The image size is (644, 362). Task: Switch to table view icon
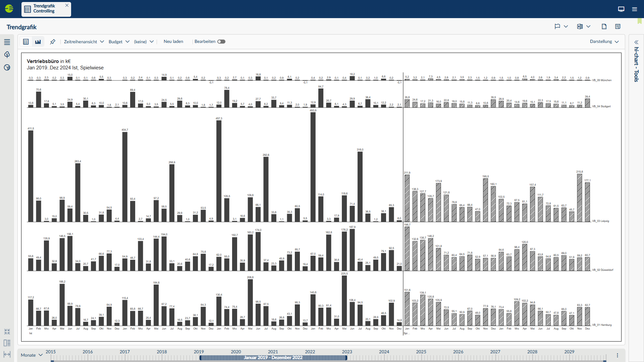tap(26, 42)
